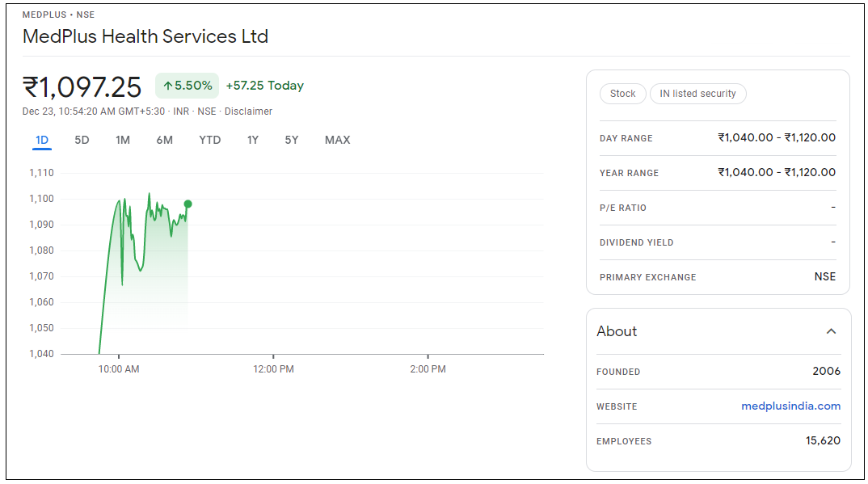Open the 1M chart range tab
The width and height of the screenshot is (868, 484).
(x=123, y=141)
